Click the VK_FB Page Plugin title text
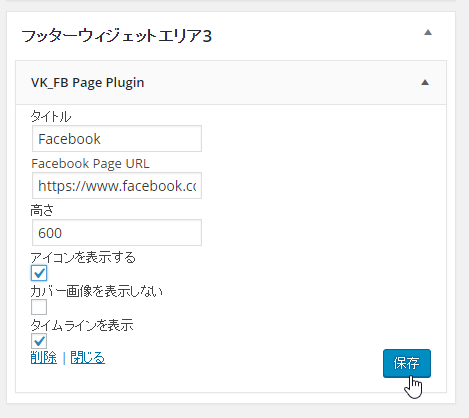469x418 pixels. coord(87,83)
